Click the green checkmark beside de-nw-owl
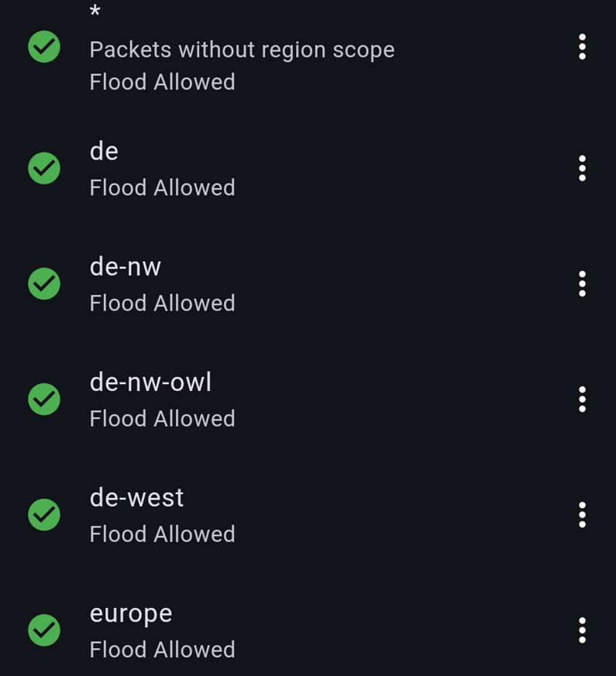This screenshot has width=616, height=676. [44, 399]
